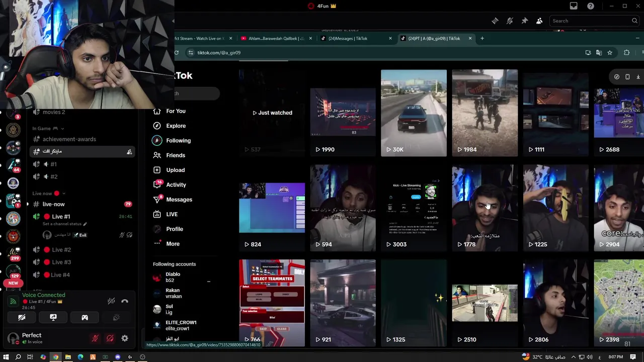Play the video with 1778 views
Image resolution: width=644 pixels, height=362 pixels.
(x=485, y=208)
